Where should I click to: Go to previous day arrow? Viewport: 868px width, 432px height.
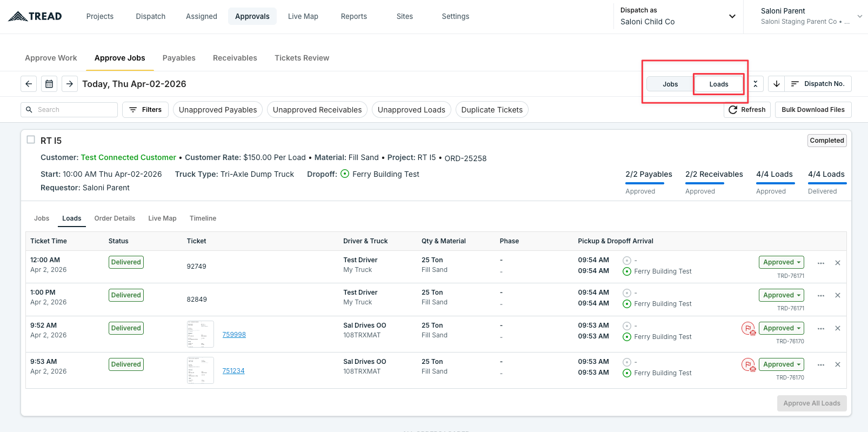point(29,84)
